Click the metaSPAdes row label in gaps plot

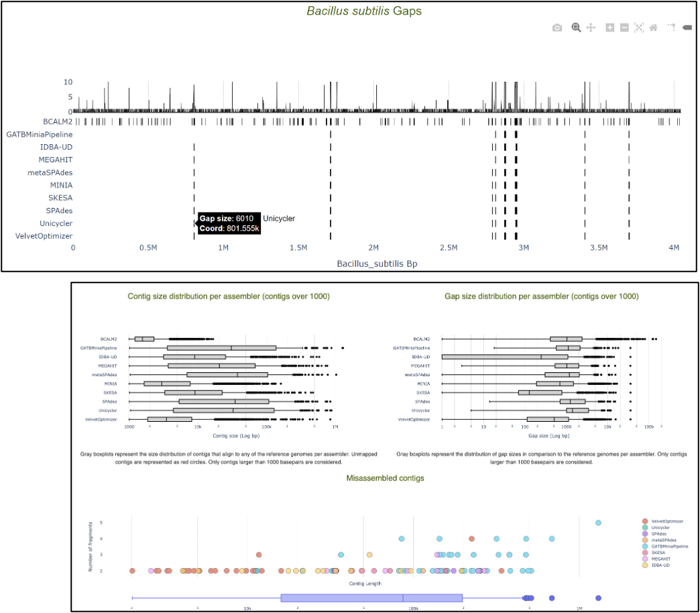point(50,172)
